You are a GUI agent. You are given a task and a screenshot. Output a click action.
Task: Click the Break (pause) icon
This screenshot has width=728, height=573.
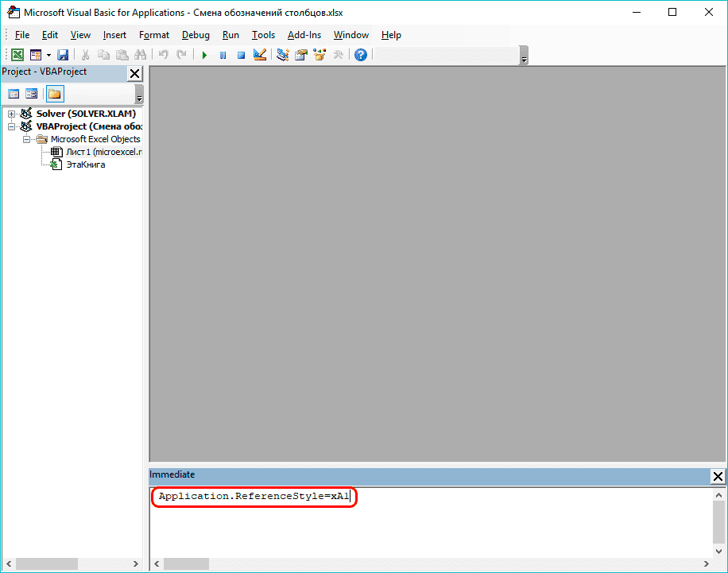pyautogui.click(x=223, y=54)
